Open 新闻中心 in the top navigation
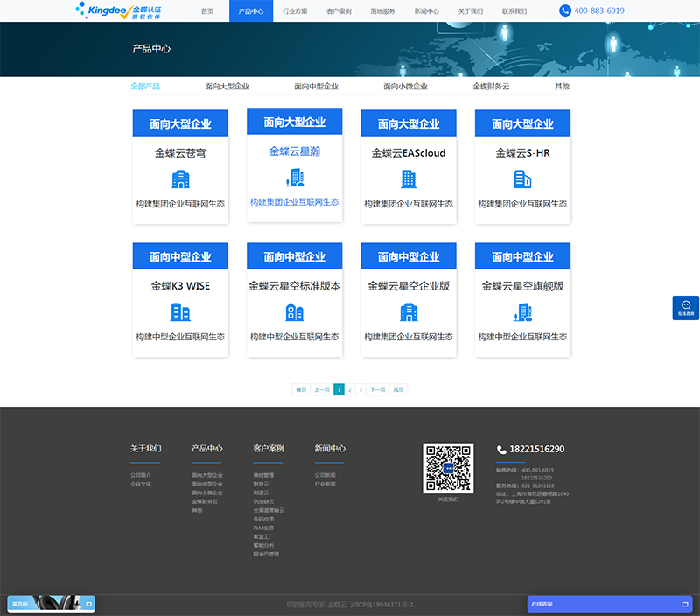 (427, 11)
